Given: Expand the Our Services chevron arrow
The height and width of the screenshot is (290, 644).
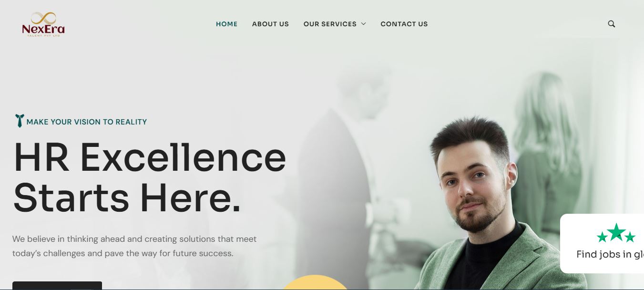Looking at the screenshot, I should 364,24.
